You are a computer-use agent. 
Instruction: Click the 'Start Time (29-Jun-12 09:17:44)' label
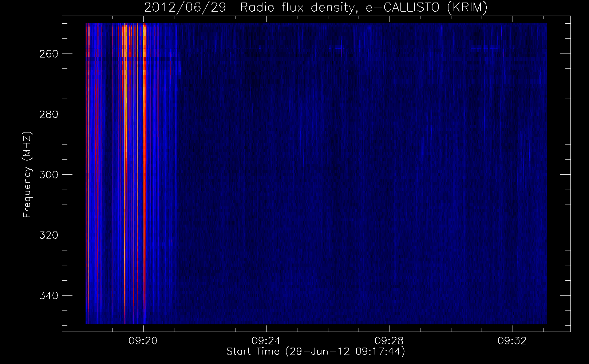coord(316,352)
